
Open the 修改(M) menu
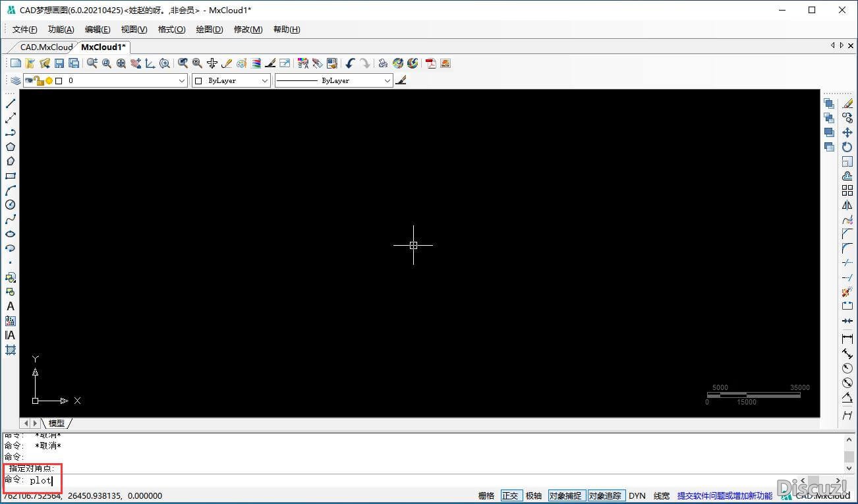(248, 30)
